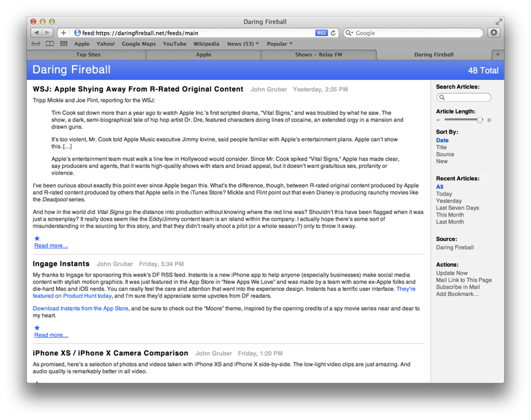This screenshot has width=531, height=420.
Task: Open the Bookmarks book icon
Action: click(50, 43)
